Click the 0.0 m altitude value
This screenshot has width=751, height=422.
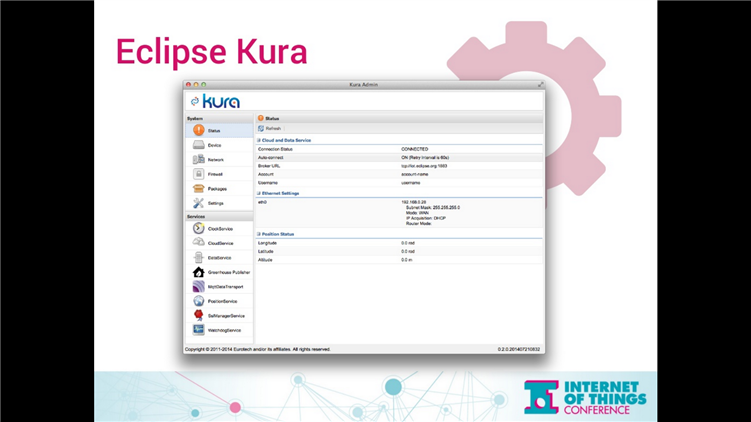point(407,260)
